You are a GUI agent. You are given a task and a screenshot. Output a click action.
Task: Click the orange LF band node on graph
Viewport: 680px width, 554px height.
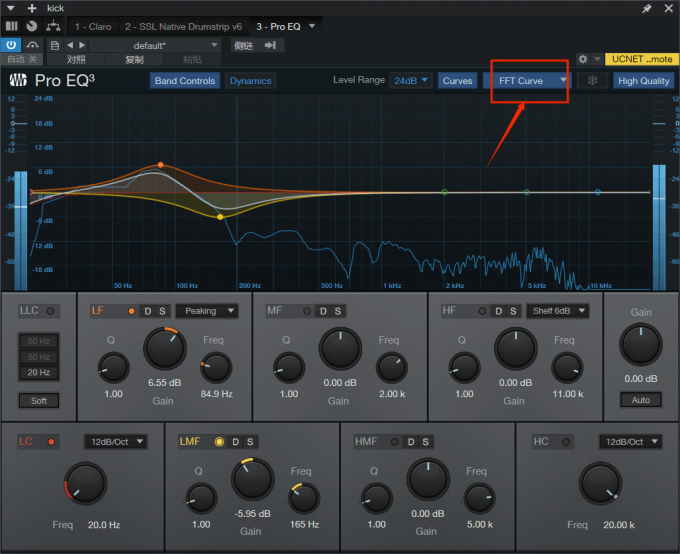160,165
